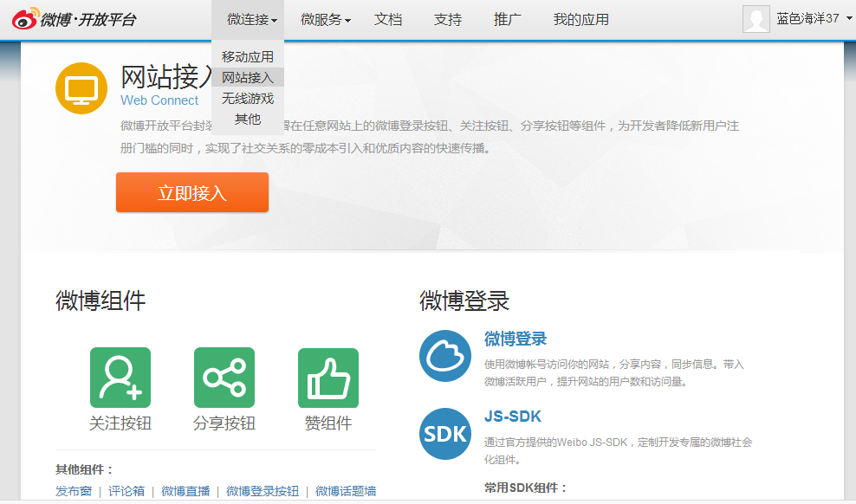The width and height of the screenshot is (856, 504).
Task: Open the 支持 navigation item
Action: coord(448,20)
